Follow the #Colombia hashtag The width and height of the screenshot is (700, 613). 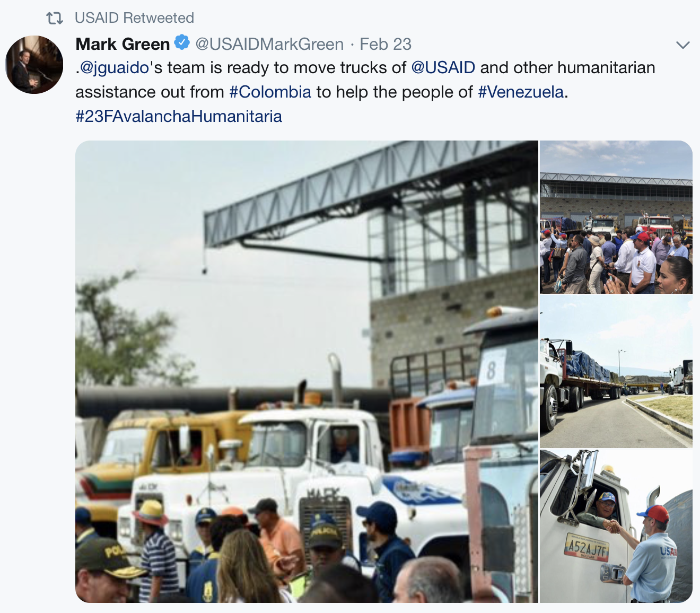[x=270, y=92]
